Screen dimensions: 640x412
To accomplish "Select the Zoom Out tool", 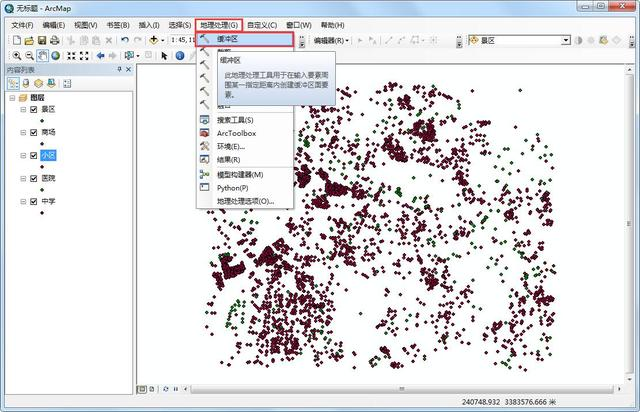I will pos(29,56).
